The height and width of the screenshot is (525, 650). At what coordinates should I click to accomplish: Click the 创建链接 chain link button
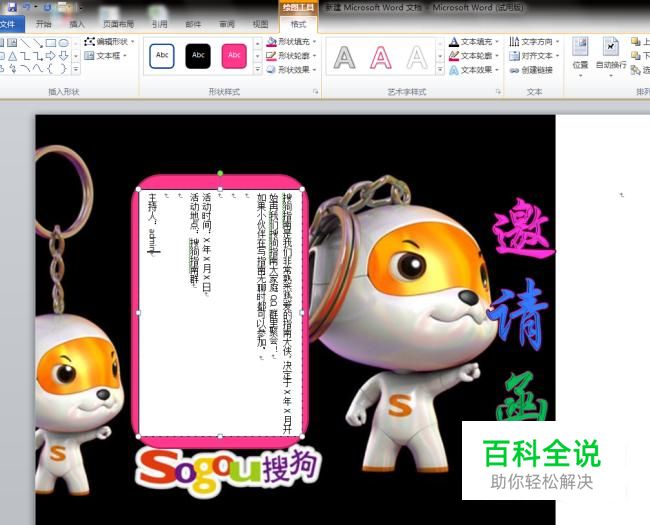point(531,70)
